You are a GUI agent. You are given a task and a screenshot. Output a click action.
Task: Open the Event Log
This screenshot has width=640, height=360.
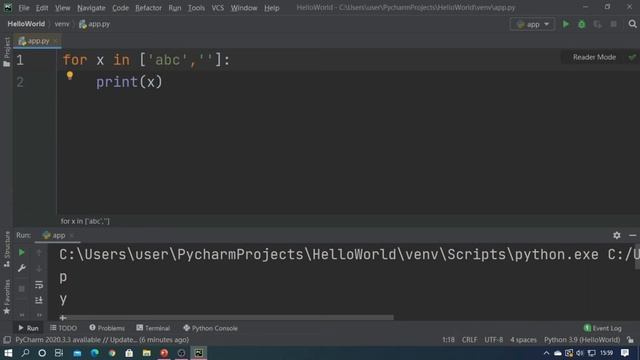(x=602, y=328)
